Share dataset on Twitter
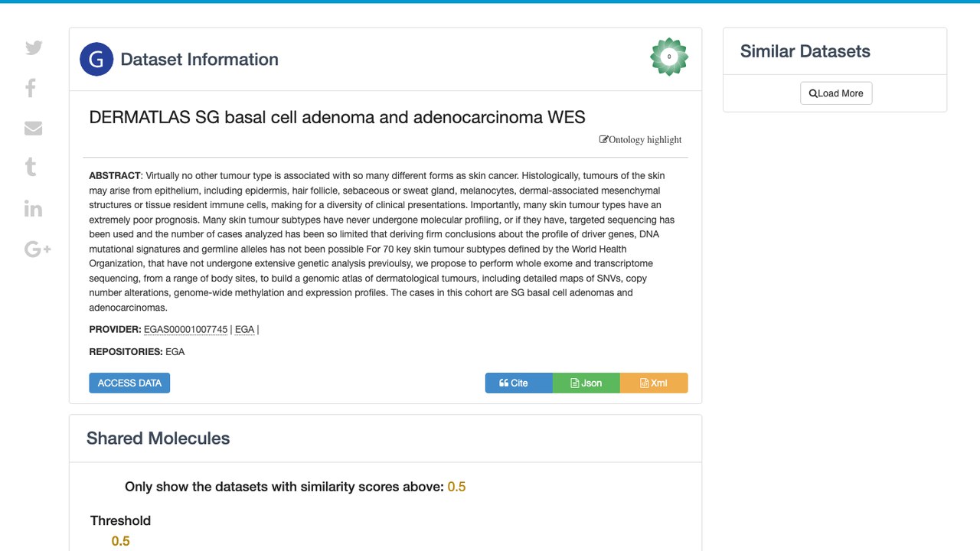The width and height of the screenshot is (980, 551). coord(34,47)
